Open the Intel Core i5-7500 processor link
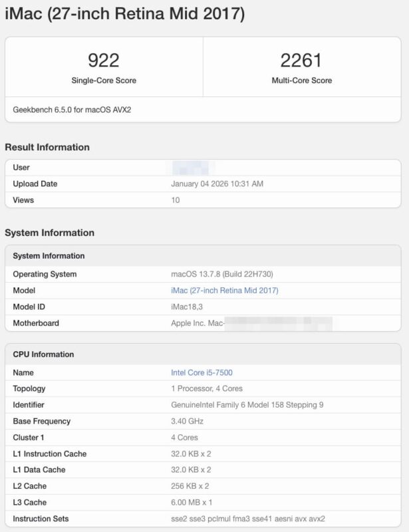 point(202,373)
